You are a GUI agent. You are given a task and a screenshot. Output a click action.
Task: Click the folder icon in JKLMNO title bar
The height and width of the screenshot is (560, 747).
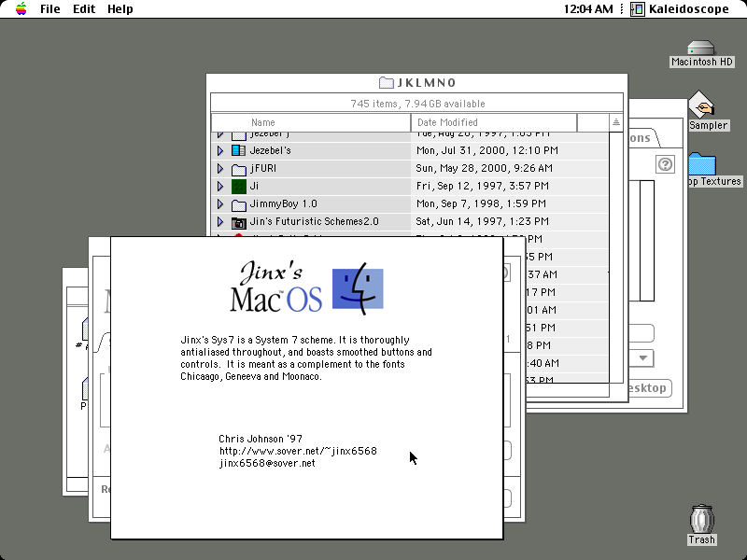coord(386,82)
